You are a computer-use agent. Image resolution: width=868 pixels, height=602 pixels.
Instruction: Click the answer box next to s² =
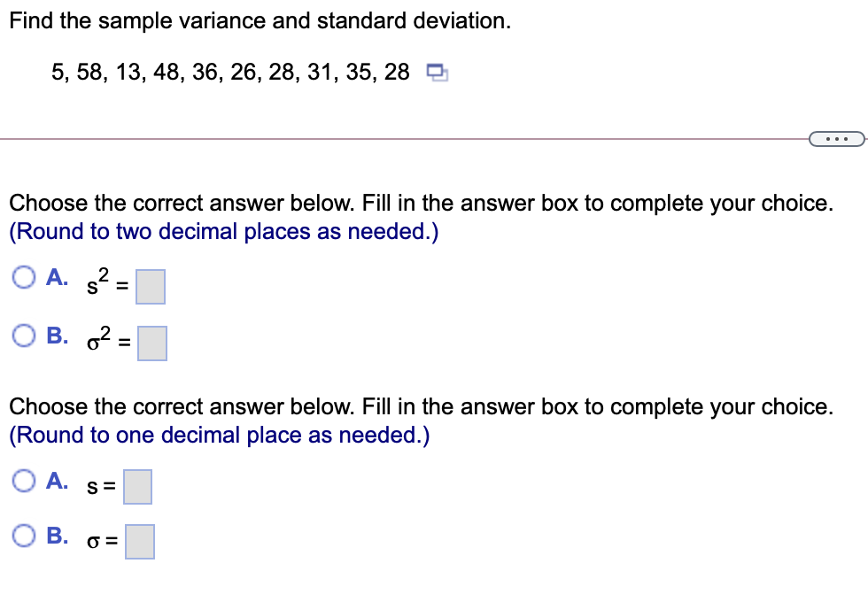coord(150,286)
